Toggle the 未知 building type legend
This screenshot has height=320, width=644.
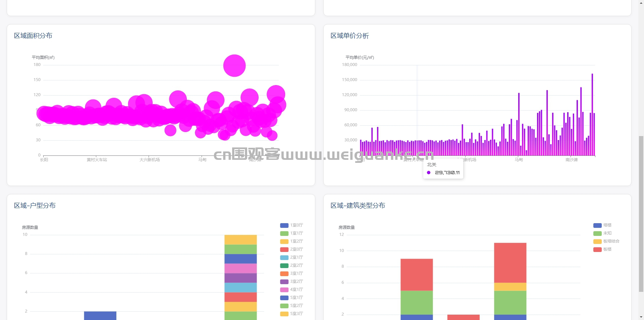(602, 233)
